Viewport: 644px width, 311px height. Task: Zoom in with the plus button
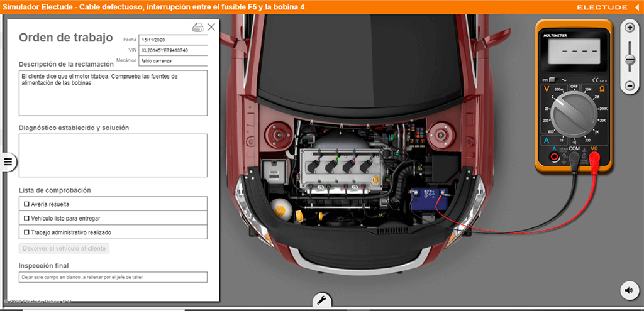tap(630, 28)
